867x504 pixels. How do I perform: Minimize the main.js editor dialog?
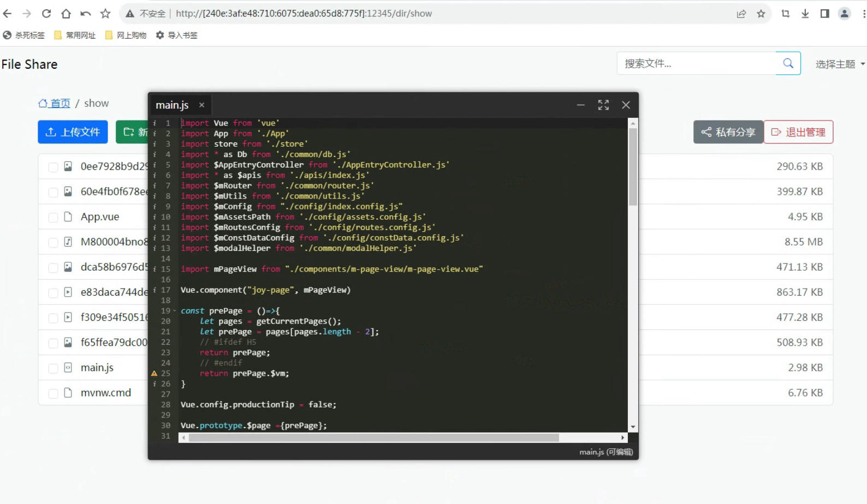point(581,105)
